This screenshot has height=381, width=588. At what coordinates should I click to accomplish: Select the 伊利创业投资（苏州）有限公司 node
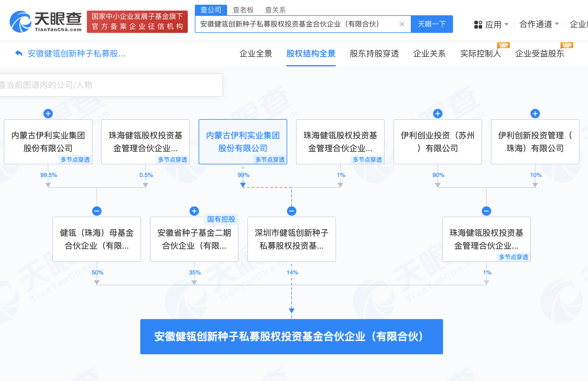pos(438,142)
